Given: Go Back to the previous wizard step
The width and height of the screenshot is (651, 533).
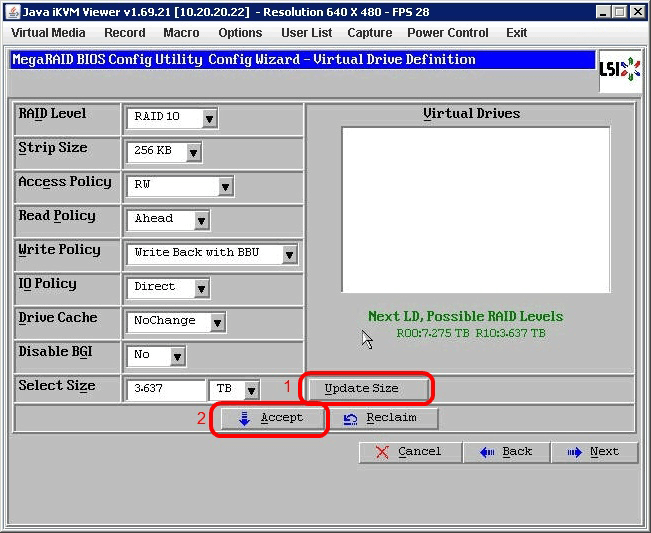Looking at the screenshot, I should tap(506, 452).
